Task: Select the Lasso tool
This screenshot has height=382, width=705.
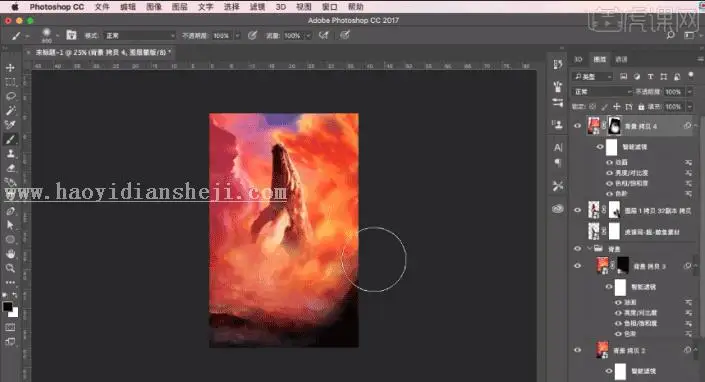Action: [x=10, y=96]
